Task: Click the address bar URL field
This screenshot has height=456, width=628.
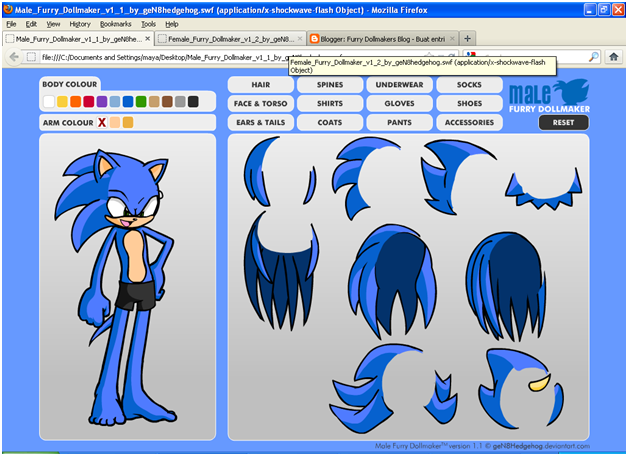Action: [x=240, y=57]
